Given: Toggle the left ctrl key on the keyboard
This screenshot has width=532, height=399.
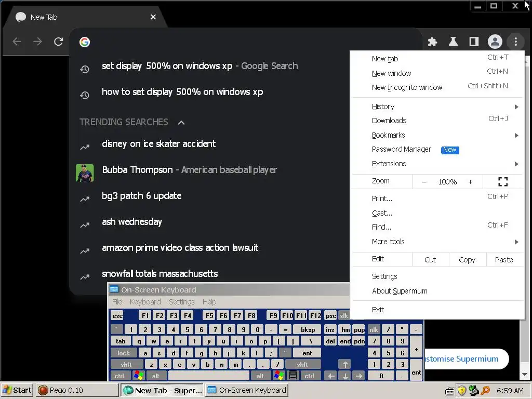Looking at the screenshot, I should click(119, 376).
